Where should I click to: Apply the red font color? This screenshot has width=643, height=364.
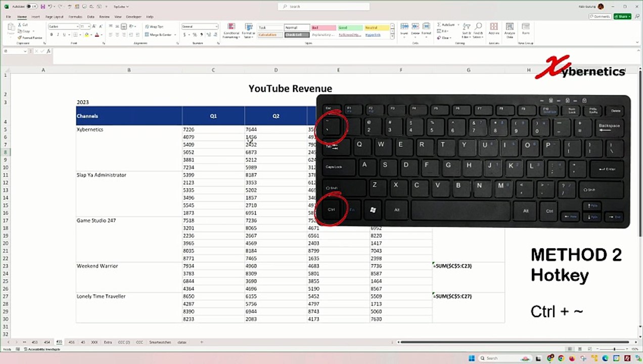click(x=97, y=35)
